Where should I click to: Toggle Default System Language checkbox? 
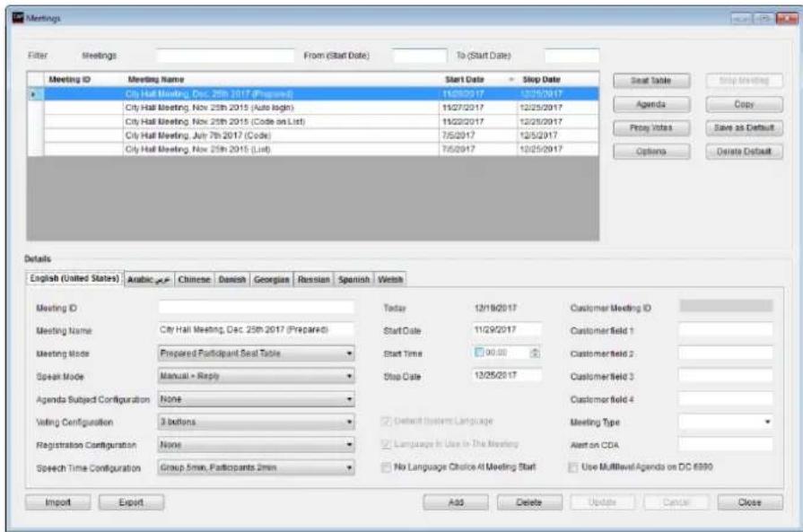[386, 421]
